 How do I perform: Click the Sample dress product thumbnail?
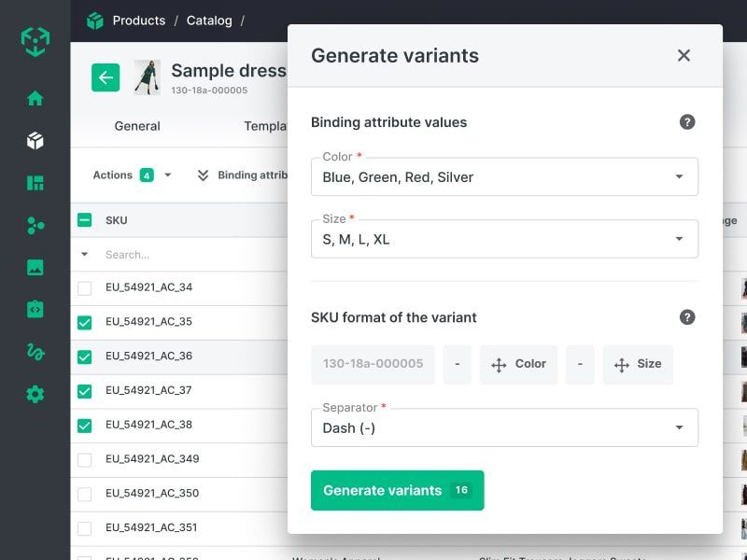point(148,77)
